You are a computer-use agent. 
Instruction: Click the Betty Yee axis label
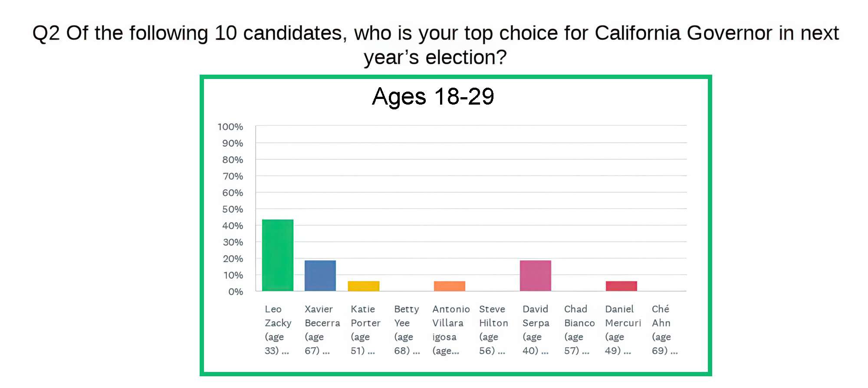pos(407,330)
